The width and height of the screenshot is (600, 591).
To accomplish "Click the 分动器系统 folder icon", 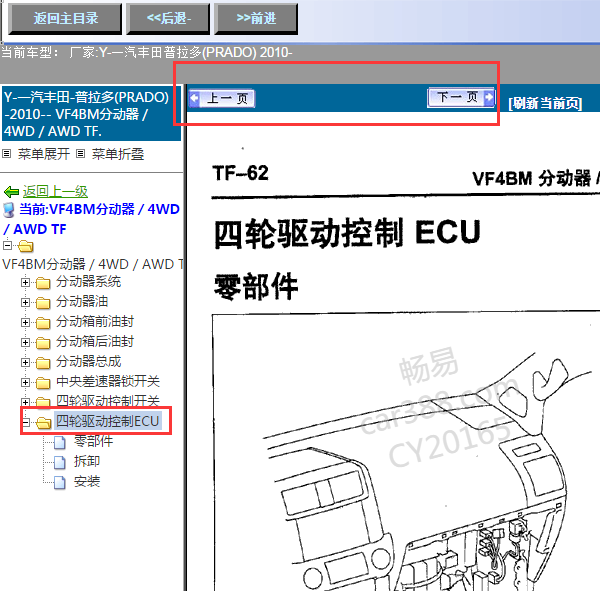I will pyautogui.click(x=43, y=283).
